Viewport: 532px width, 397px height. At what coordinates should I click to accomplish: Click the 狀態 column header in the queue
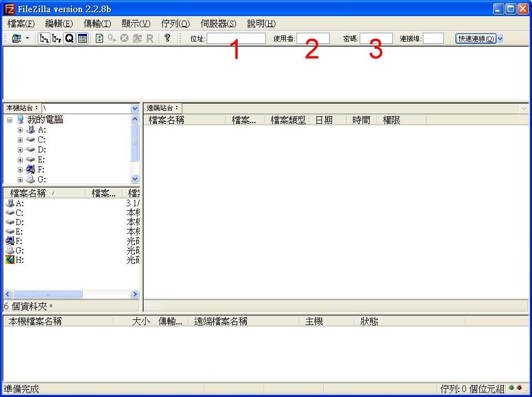[x=410, y=321]
